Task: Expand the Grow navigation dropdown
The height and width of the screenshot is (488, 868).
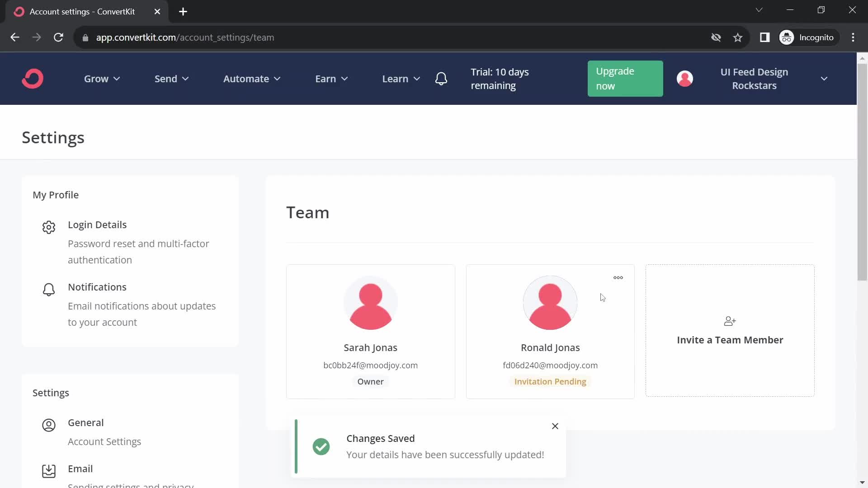Action: point(102,79)
